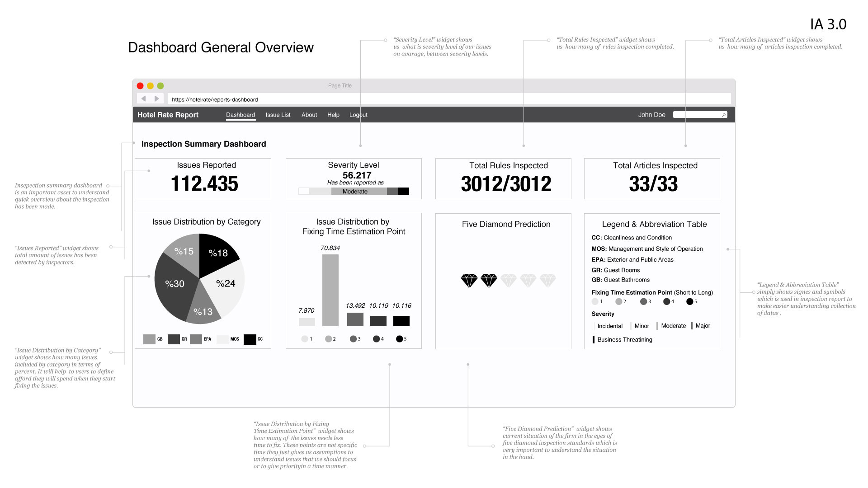The width and height of the screenshot is (868, 488).
Task: Open the Issue List menu item
Action: point(278,115)
